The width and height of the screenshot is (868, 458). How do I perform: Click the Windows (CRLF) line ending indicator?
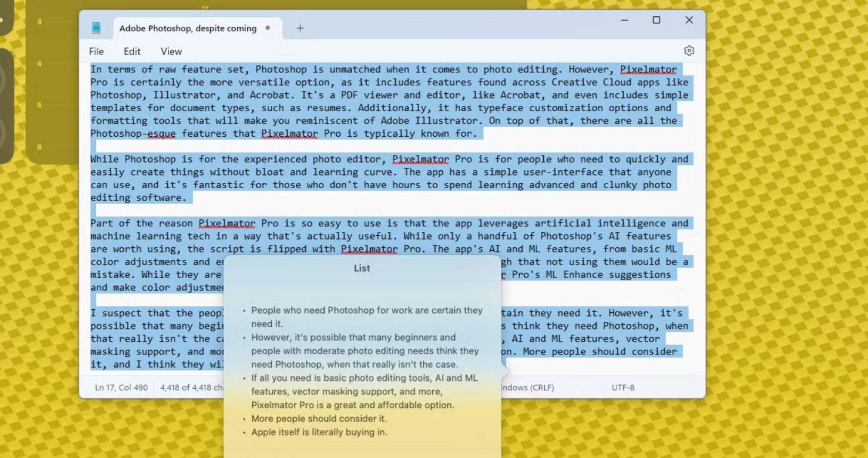point(528,387)
